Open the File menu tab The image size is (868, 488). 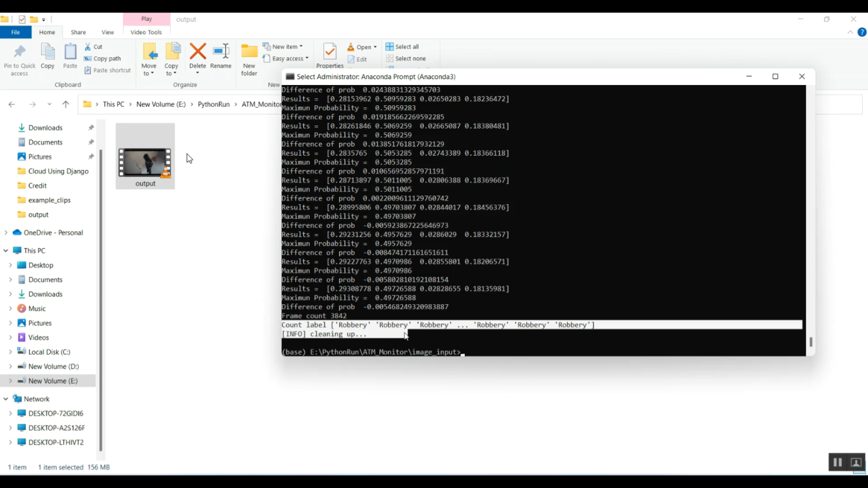[x=16, y=32]
